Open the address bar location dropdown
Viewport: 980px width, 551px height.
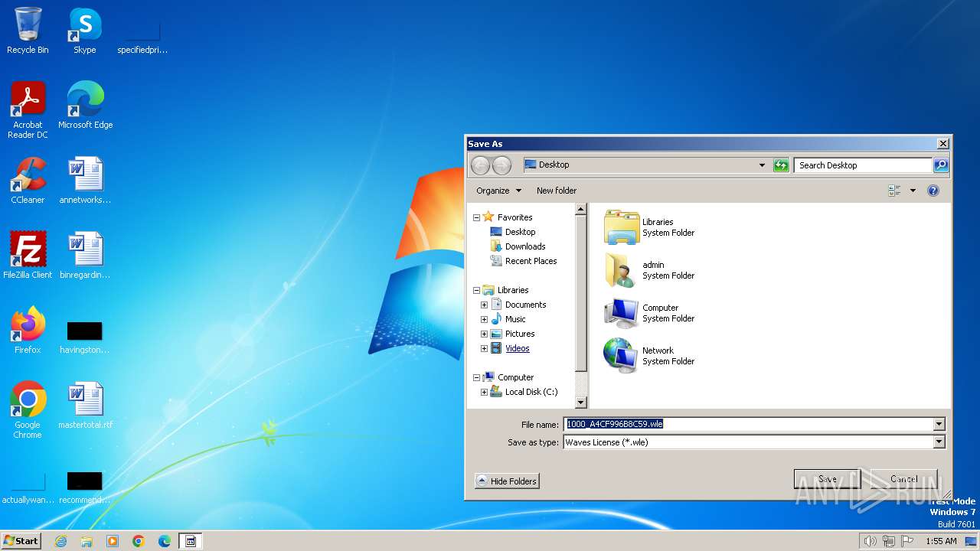click(762, 165)
